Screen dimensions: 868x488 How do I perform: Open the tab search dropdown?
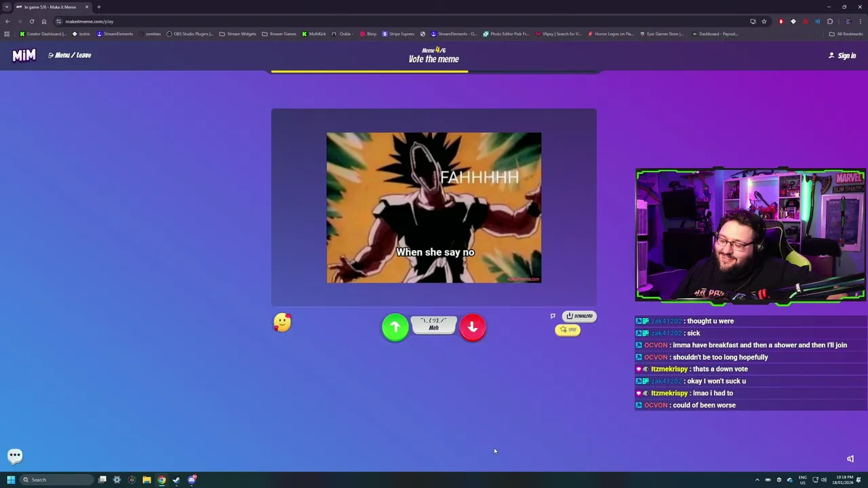[6, 7]
